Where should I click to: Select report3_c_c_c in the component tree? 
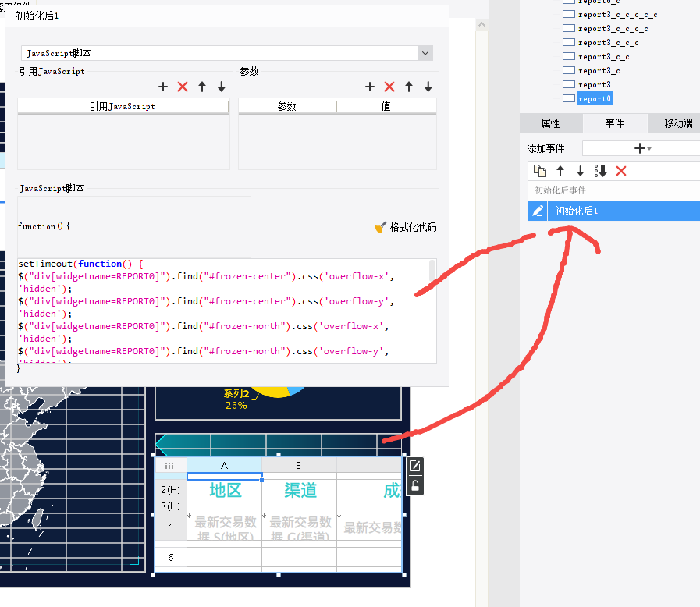click(x=608, y=42)
